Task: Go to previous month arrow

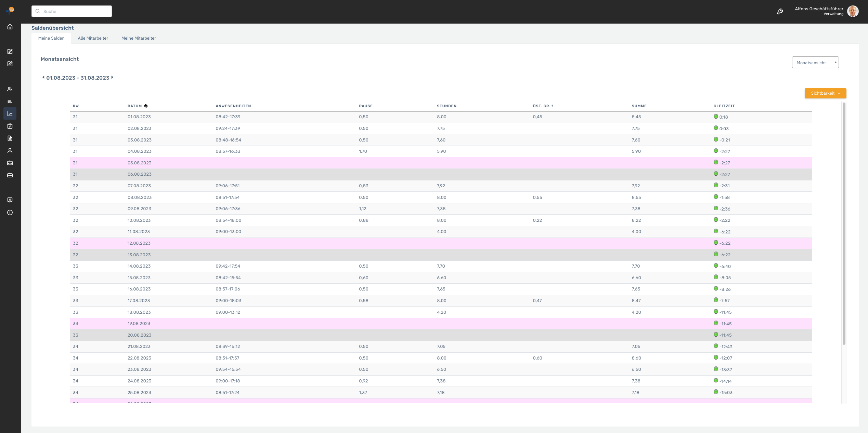Action: coord(43,78)
